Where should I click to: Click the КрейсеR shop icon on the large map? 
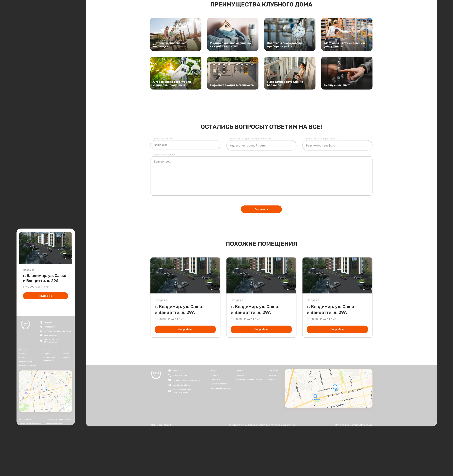click(315, 396)
